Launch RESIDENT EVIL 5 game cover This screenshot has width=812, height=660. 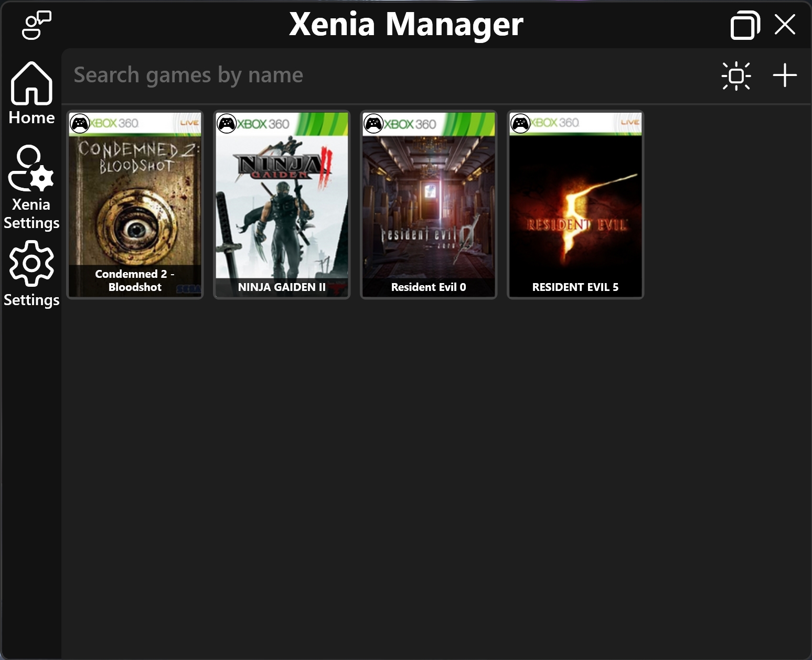575,204
